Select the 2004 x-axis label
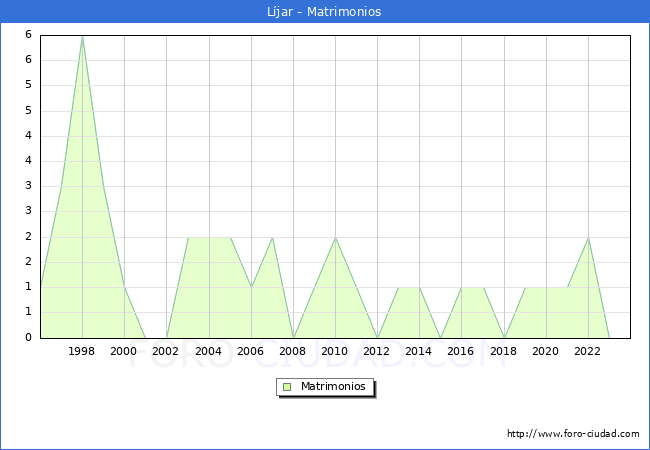This screenshot has width=650, height=450. tap(209, 351)
